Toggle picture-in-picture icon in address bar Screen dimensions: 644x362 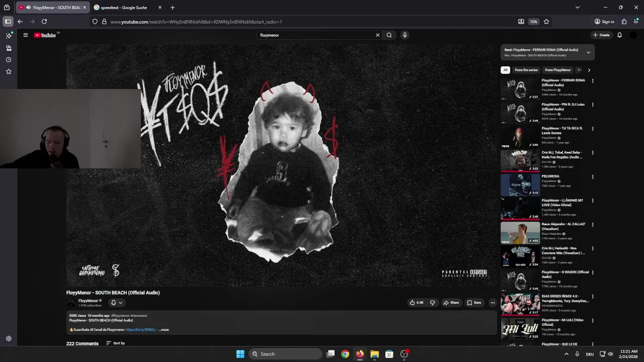point(521,22)
